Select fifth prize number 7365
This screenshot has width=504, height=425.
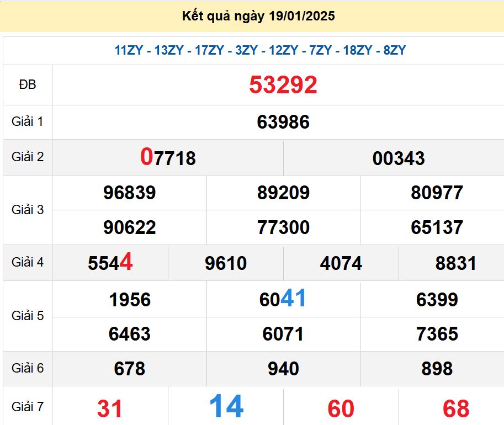pyautogui.click(x=437, y=334)
